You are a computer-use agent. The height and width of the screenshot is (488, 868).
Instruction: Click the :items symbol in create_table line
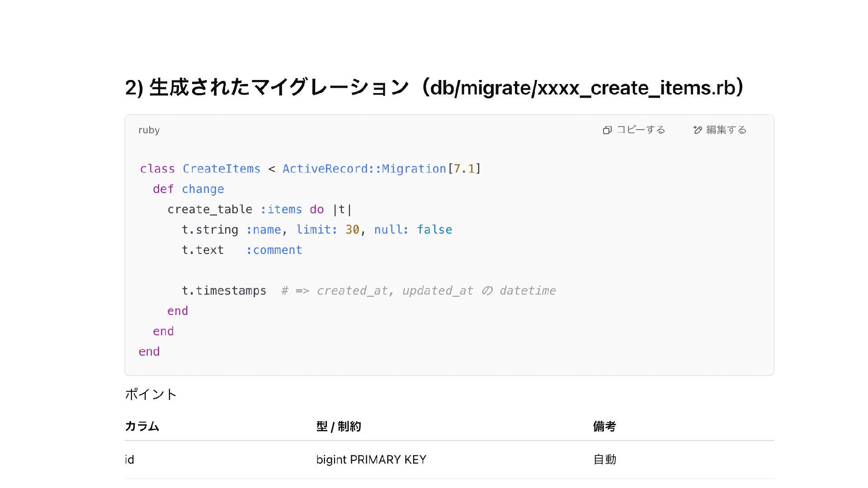coord(281,210)
